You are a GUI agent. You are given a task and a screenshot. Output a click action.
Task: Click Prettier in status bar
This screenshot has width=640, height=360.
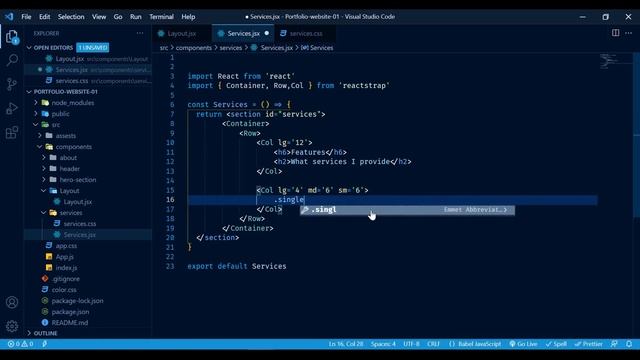[x=589, y=344]
